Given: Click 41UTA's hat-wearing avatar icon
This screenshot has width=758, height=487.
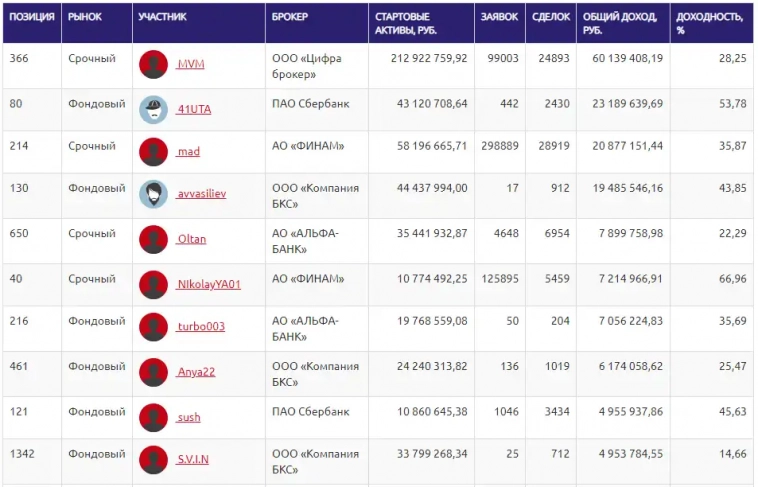Looking at the screenshot, I should pyautogui.click(x=153, y=109).
